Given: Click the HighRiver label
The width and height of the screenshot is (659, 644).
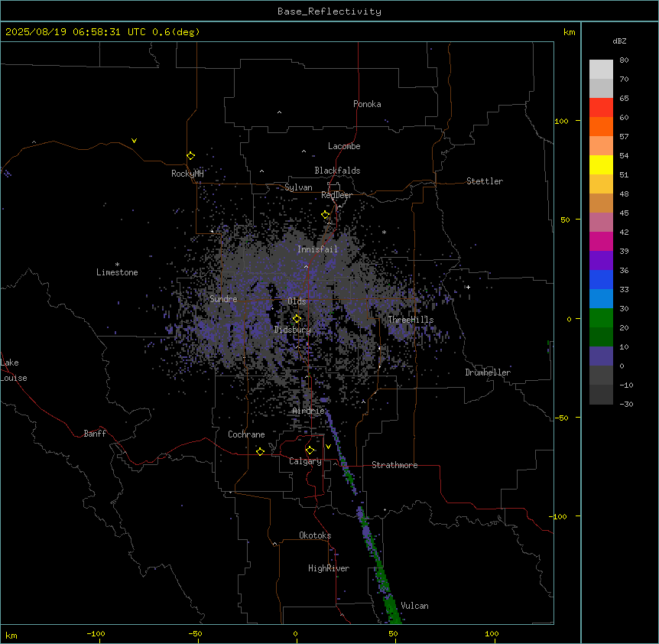Looking at the screenshot, I should [329, 568].
